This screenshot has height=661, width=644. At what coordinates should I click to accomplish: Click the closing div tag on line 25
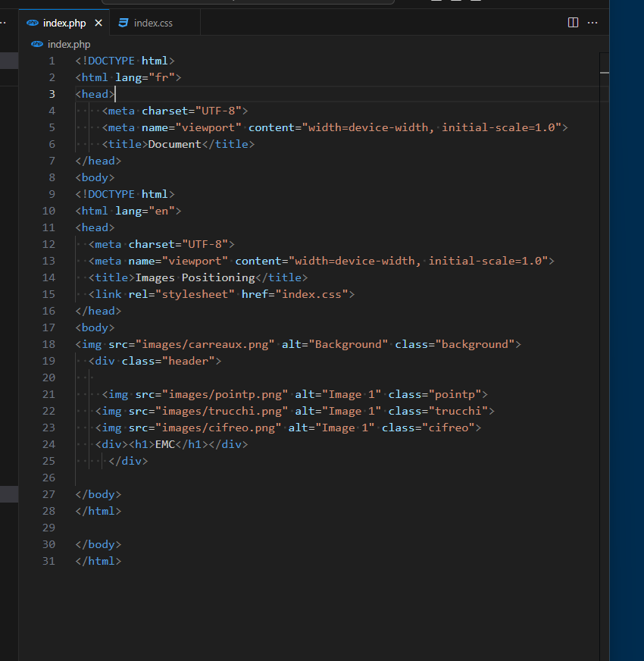(x=128, y=461)
